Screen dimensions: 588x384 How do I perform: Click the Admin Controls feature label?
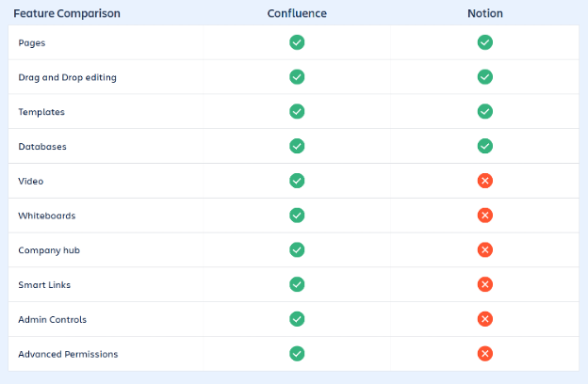52,320
